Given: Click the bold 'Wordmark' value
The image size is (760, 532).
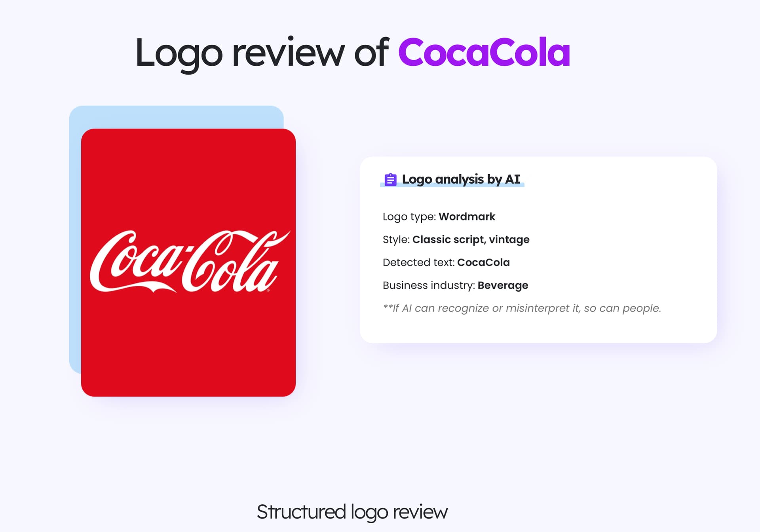Looking at the screenshot, I should [467, 217].
